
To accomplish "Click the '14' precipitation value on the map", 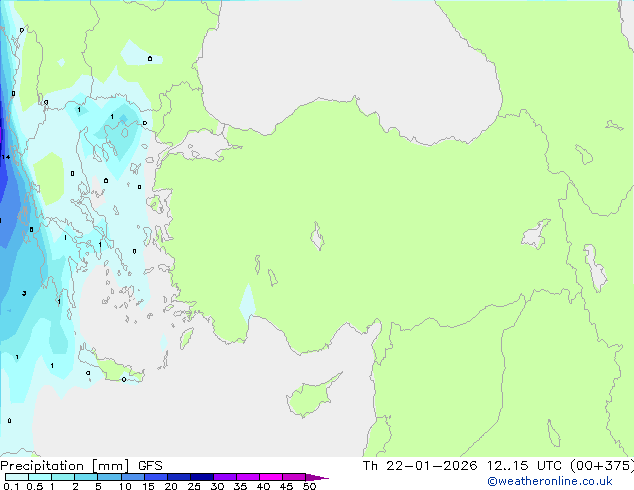I will 6,157.
